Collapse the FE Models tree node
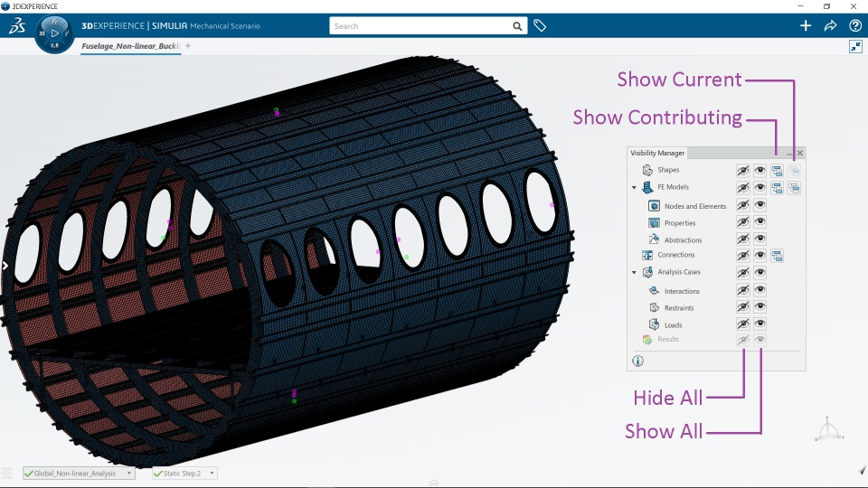This screenshot has height=488, width=868. (x=635, y=188)
